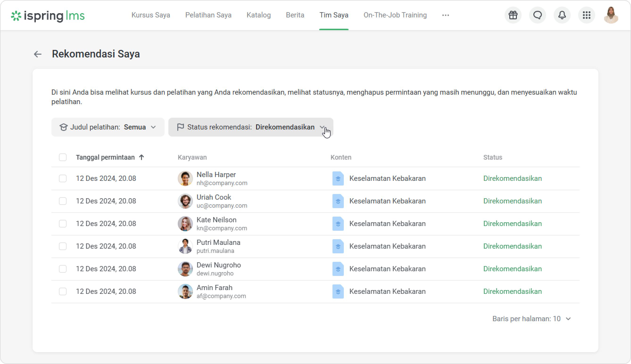
Task: Open the chat messages icon
Action: tap(537, 15)
